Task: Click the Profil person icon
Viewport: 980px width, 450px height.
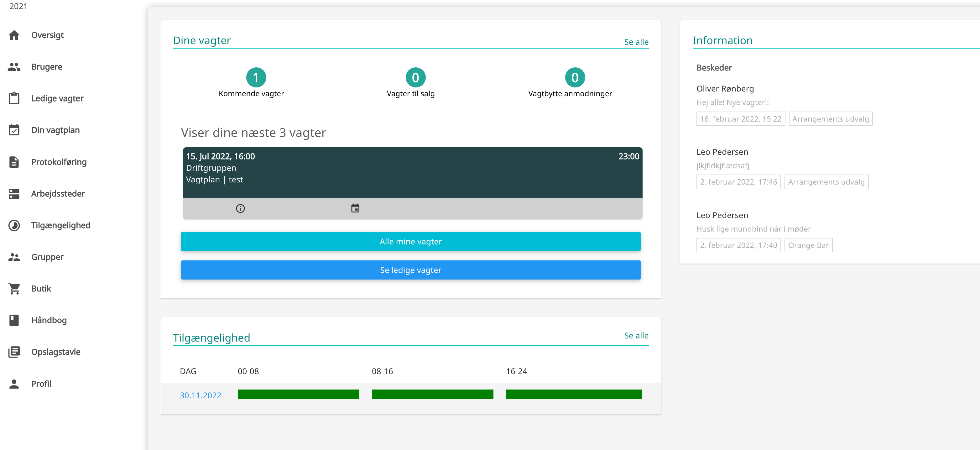Action: click(x=14, y=384)
